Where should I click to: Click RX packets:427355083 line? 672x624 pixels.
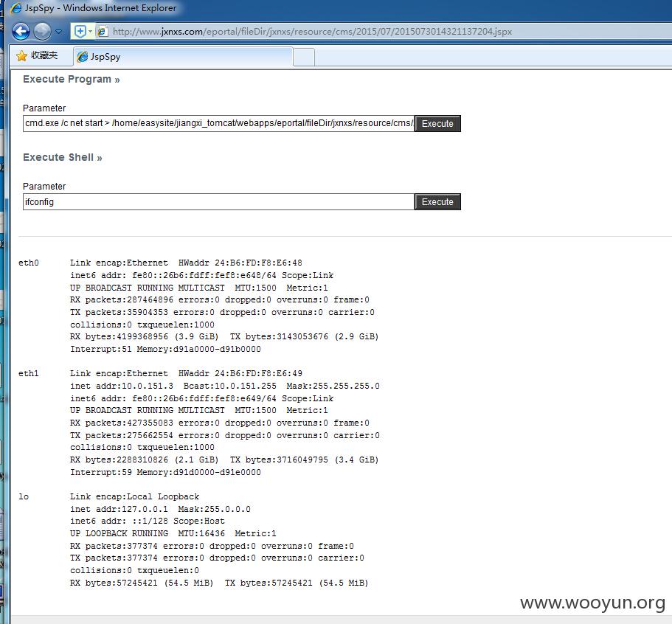coord(219,423)
